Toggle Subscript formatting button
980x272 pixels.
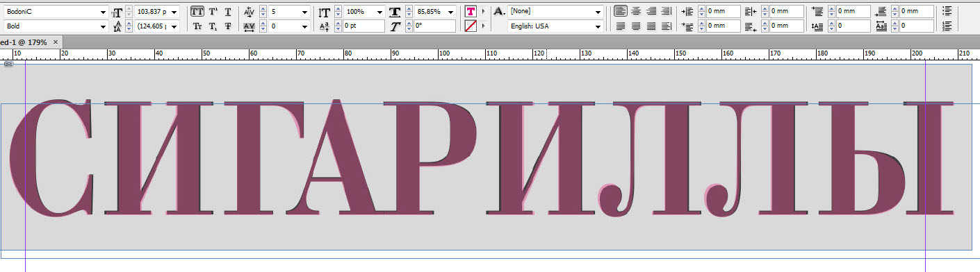pos(213,26)
